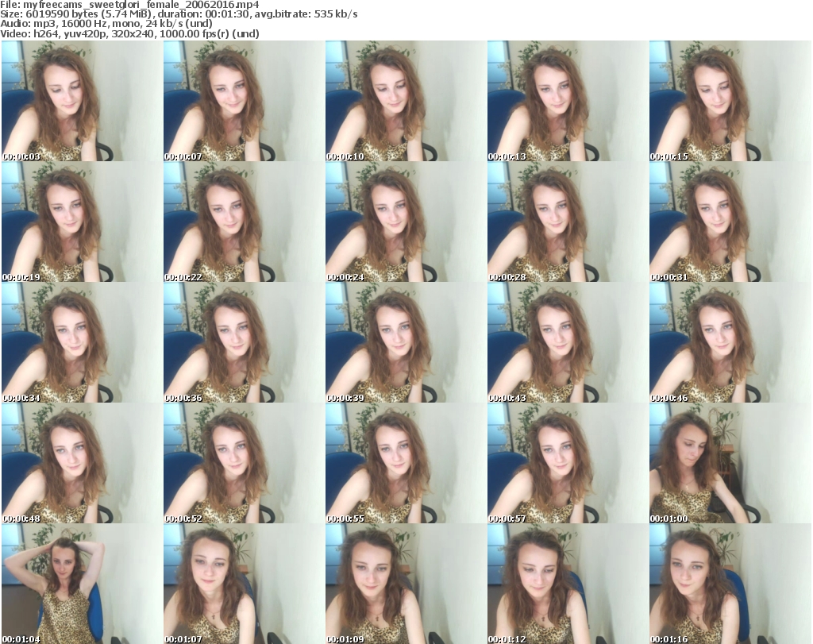Select the thumbnail stamped 00:00:07
The height and width of the screenshot is (644, 813).
[244, 101]
